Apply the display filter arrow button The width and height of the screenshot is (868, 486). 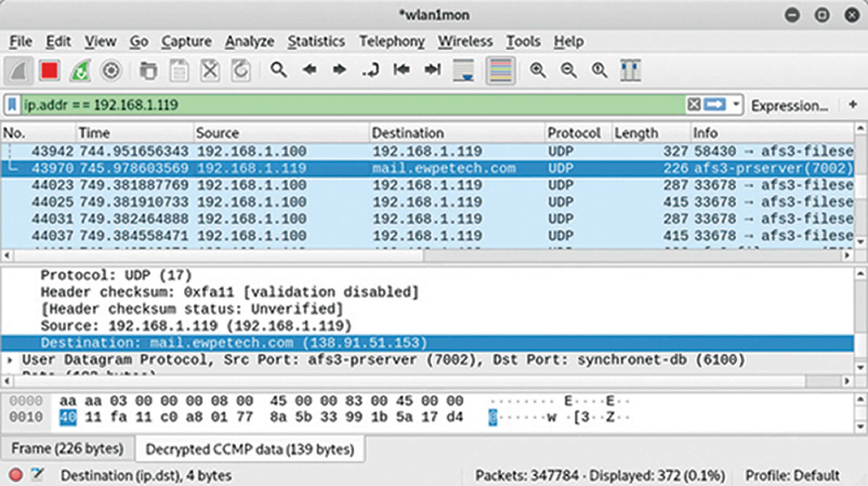(x=715, y=105)
